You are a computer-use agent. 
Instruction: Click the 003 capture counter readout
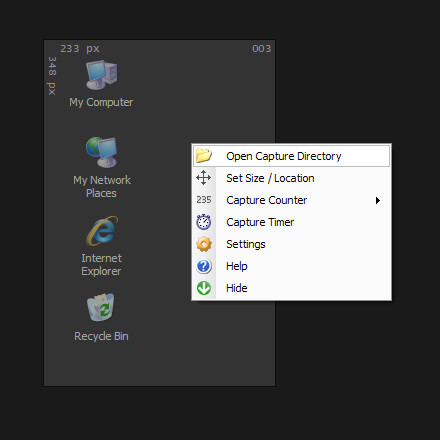(262, 49)
